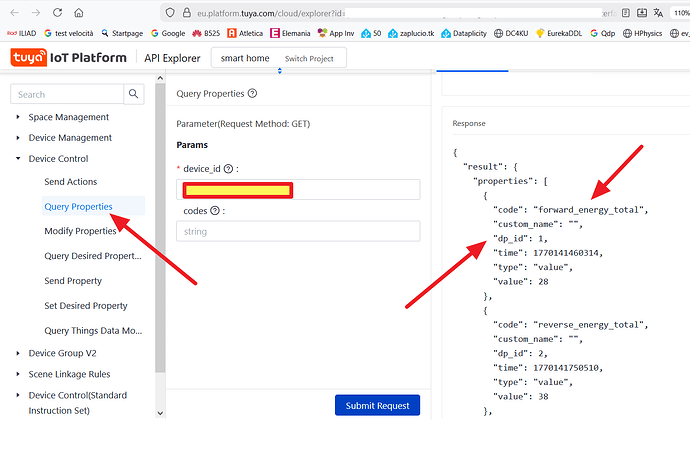Click the install/save page icon in address bar
The image size is (690, 452).
coord(642,13)
